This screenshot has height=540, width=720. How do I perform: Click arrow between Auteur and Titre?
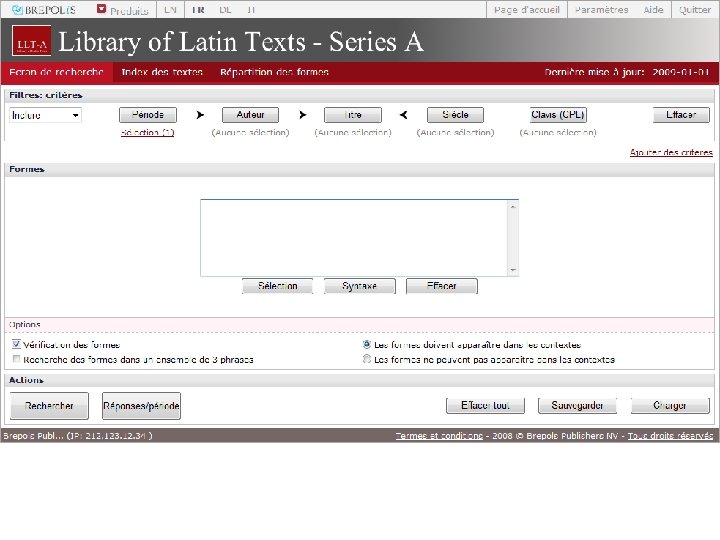click(302, 115)
